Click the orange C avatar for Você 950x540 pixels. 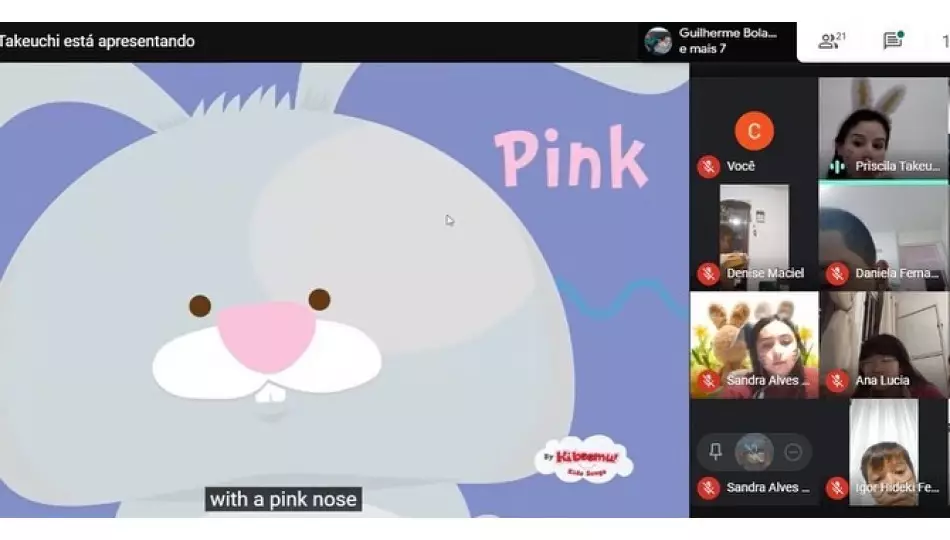coord(754,130)
